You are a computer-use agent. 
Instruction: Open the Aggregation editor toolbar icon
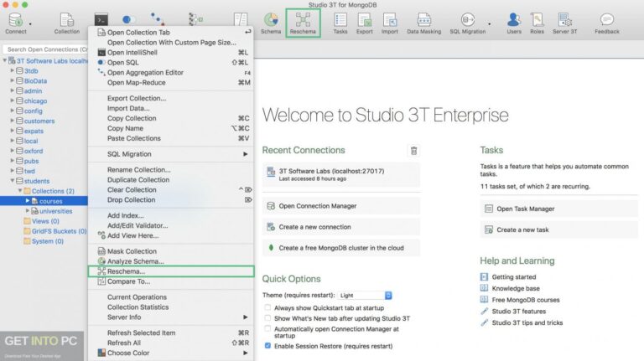tap(157, 19)
